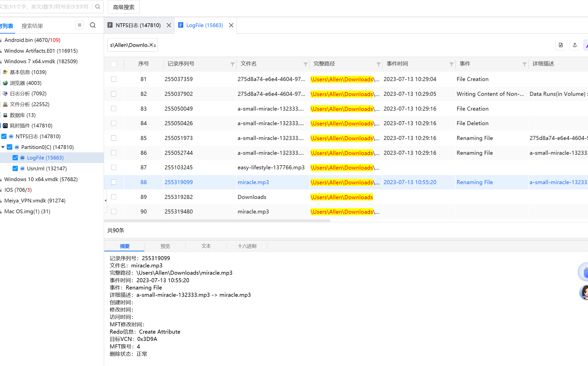588x366 pixels.
Task: Select 耗时插件 (147810) in tree
Action: tap(31, 126)
